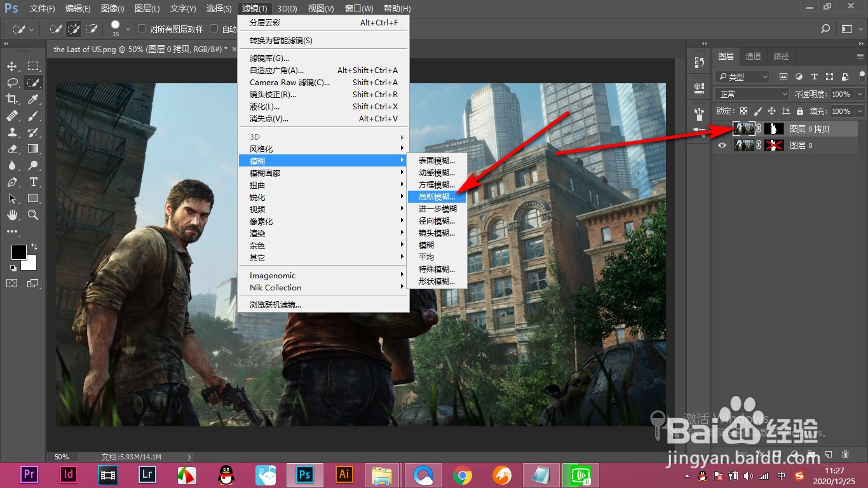Image resolution: width=868 pixels, height=488 pixels.
Task: Select the Hand tool
Action: pyautogui.click(x=12, y=215)
